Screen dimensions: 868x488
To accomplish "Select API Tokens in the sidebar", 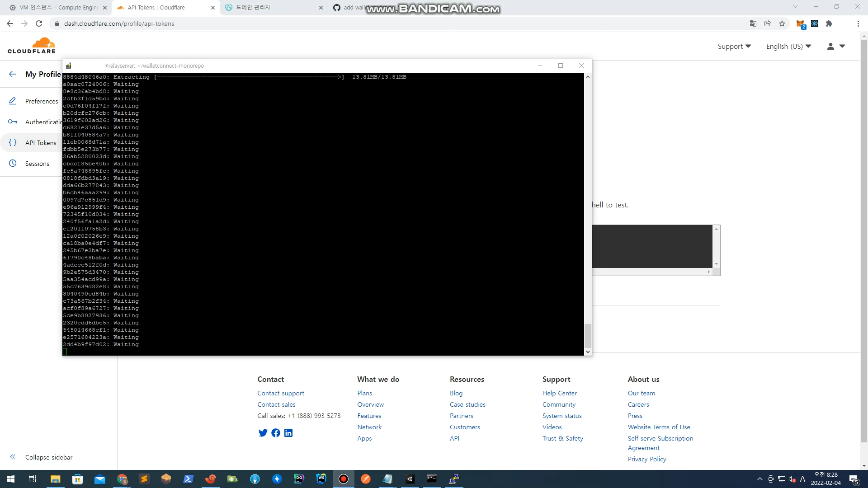I will pos(41,143).
